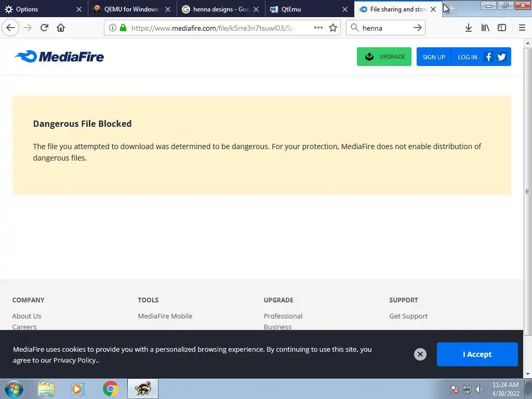
Task: Show site information icon in address bar
Action: point(113,28)
